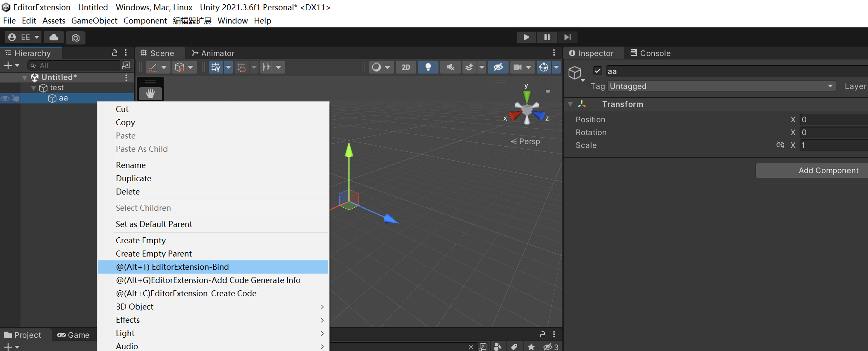
Task: Lock the scene gizmo rotation
Action: point(548,91)
